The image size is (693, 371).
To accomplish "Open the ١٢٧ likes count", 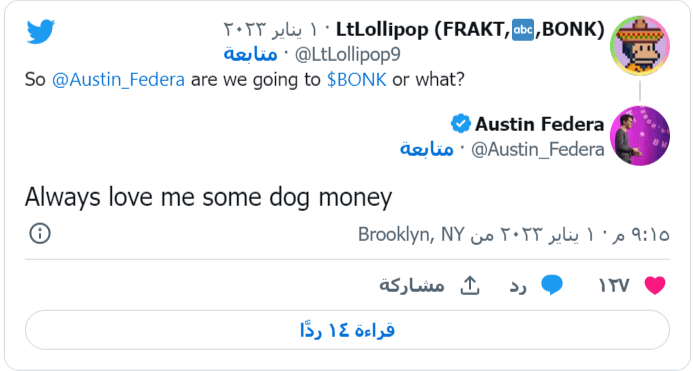I will pos(613,286).
